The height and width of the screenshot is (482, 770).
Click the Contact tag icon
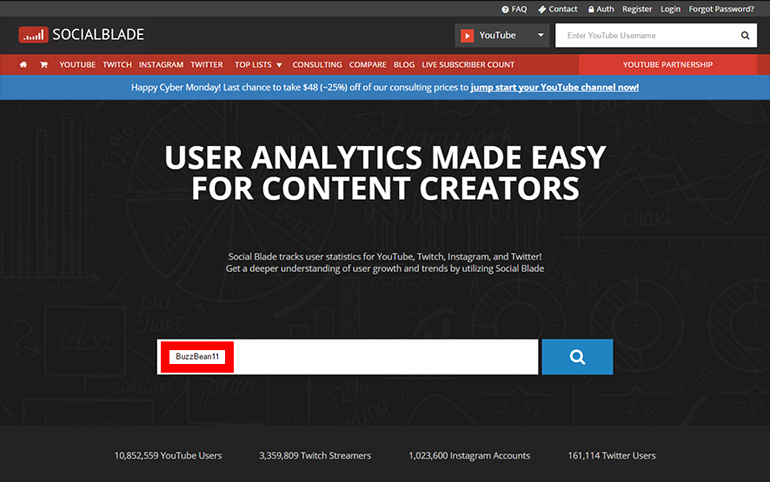click(x=542, y=9)
